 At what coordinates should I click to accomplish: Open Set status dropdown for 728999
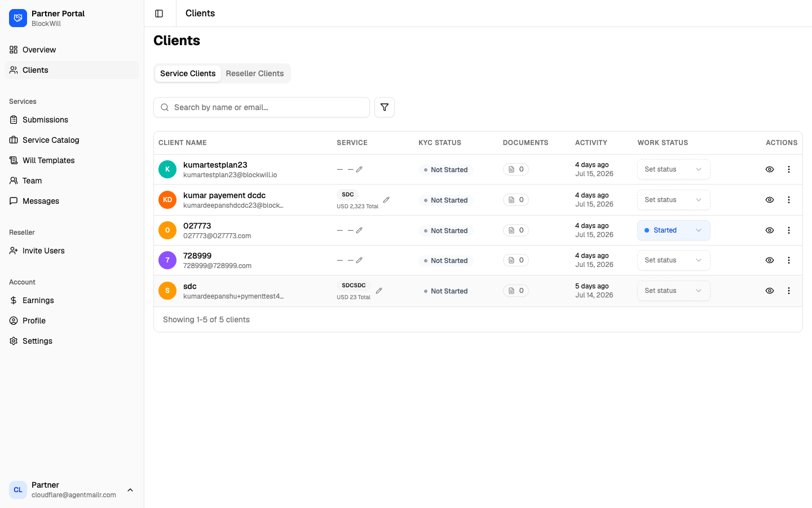(x=674, y=260)
